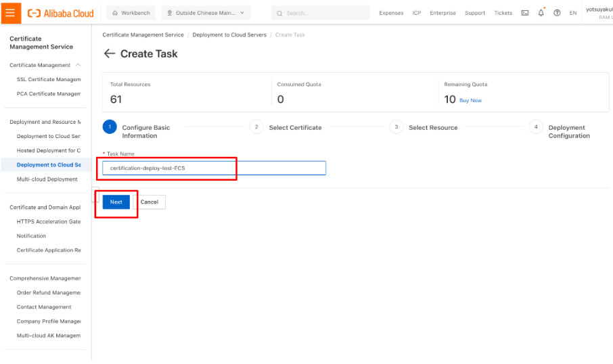Open Deployment to Cloud Ser sidebar item
613x364 pixels.
coord(49,136)
